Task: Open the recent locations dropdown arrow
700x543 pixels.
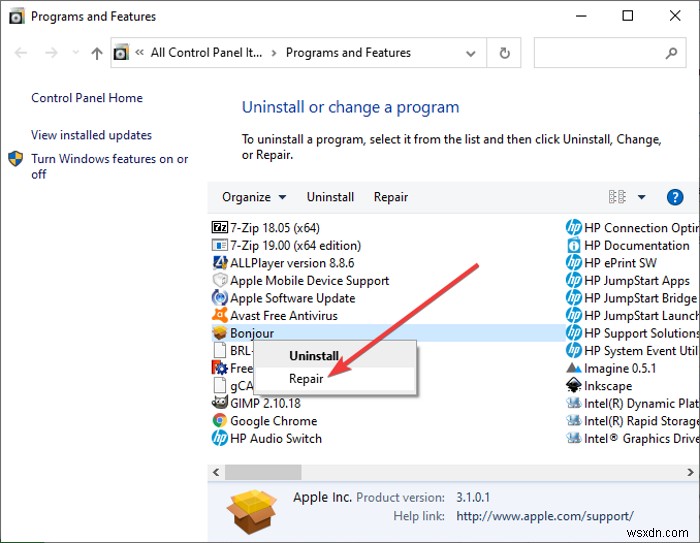Action: (x=75, y=53)
